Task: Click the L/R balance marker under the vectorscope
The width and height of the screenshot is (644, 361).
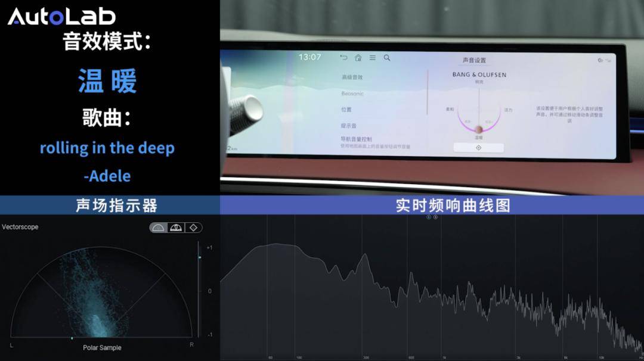Action: (72, 338)
